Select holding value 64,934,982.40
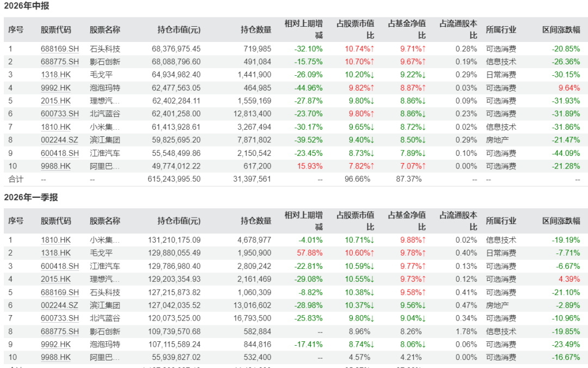Viewport: 588px width, 368px height. point(176,75)
